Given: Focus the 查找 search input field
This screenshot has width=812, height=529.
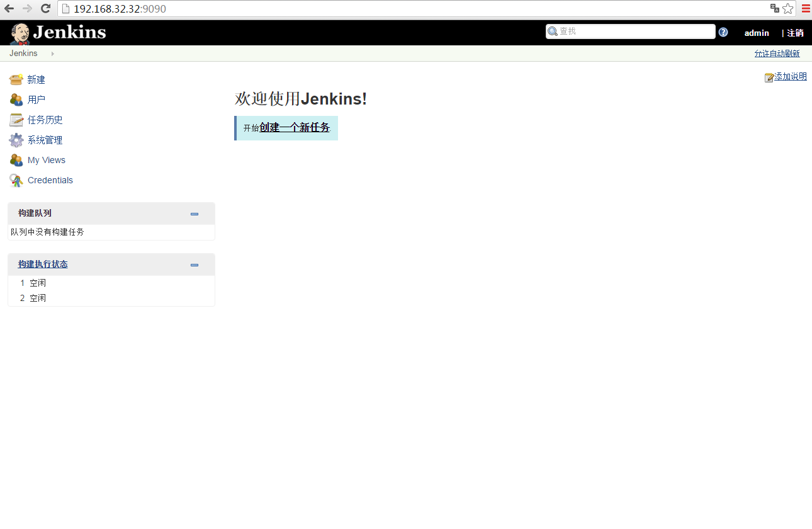Looking at the screenshot, I should [631, 31].
